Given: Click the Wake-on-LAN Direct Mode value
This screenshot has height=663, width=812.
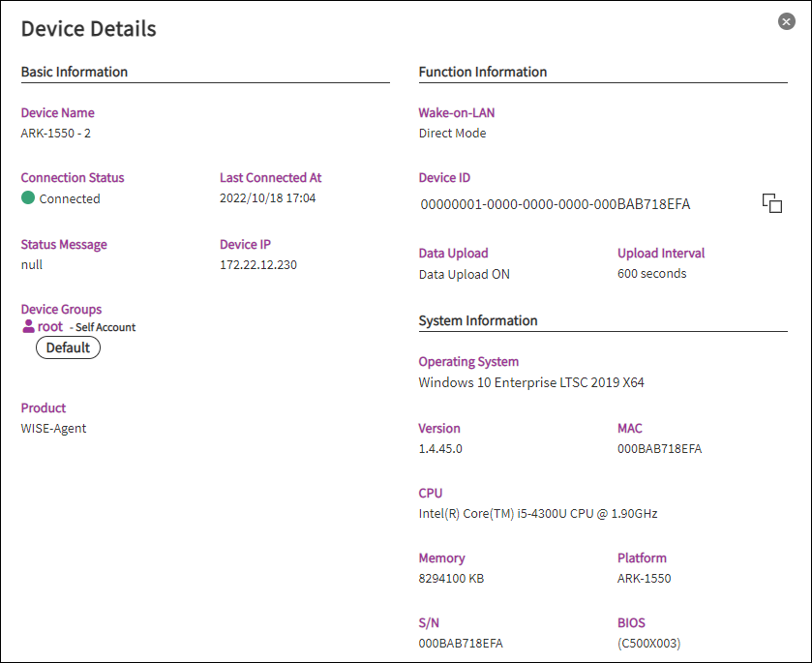Looking at the screenshot, I should (452, 134).
